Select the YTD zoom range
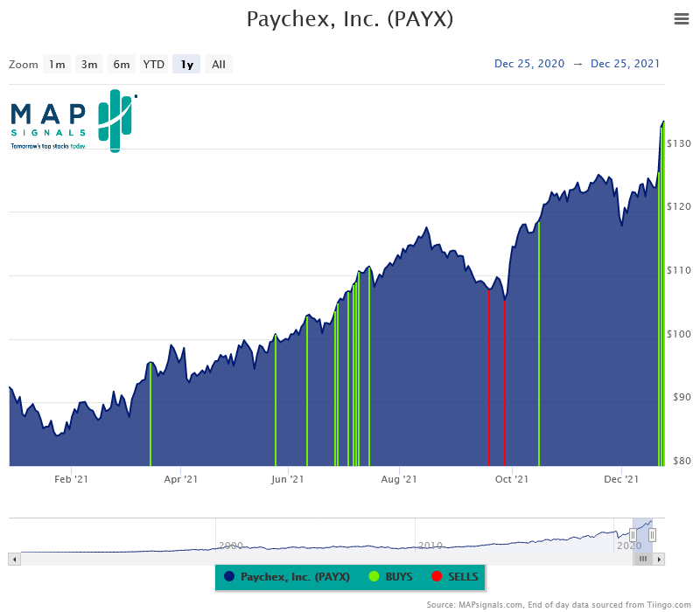This screenshot has height=612, width=700. tap(154, 64)
